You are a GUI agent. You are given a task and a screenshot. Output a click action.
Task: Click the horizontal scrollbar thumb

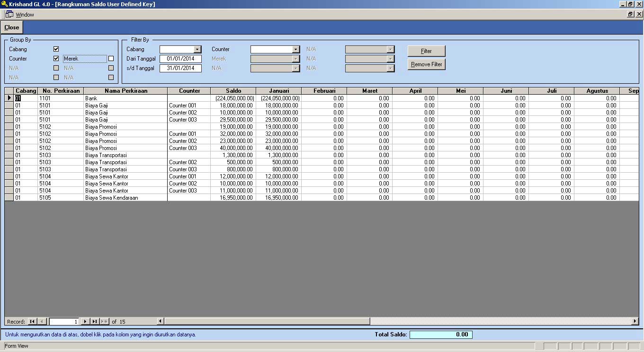pyautogui.click(x=267, y=321)
